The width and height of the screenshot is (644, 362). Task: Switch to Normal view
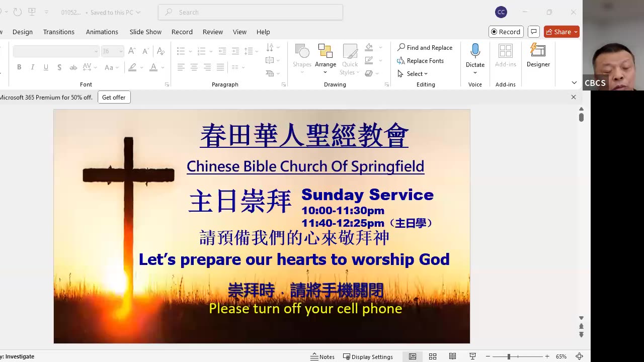[x=413, y=356]
